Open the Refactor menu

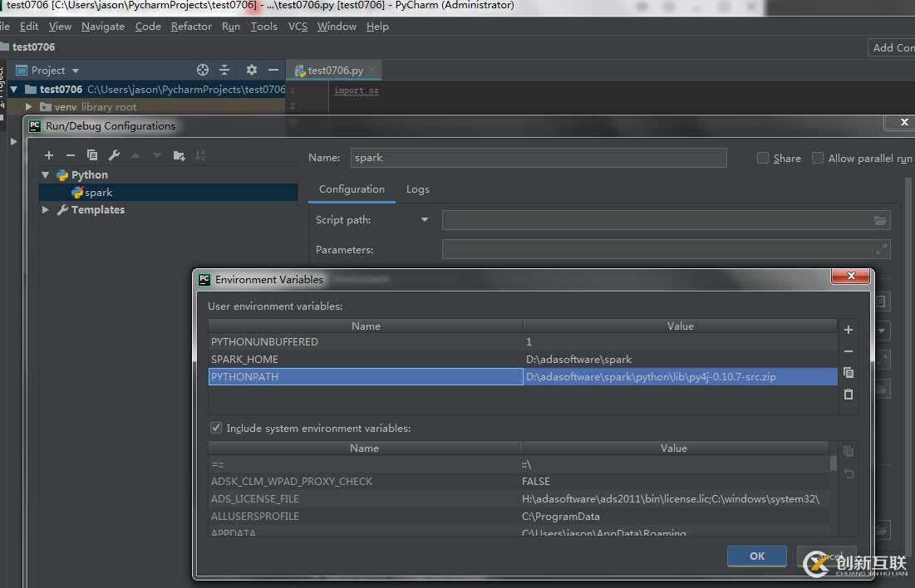pos(191,27)
